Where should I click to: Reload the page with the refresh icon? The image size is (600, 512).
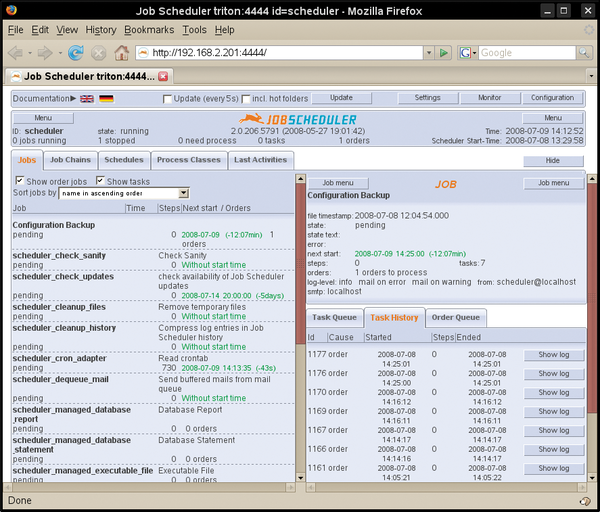coord(76,52)
